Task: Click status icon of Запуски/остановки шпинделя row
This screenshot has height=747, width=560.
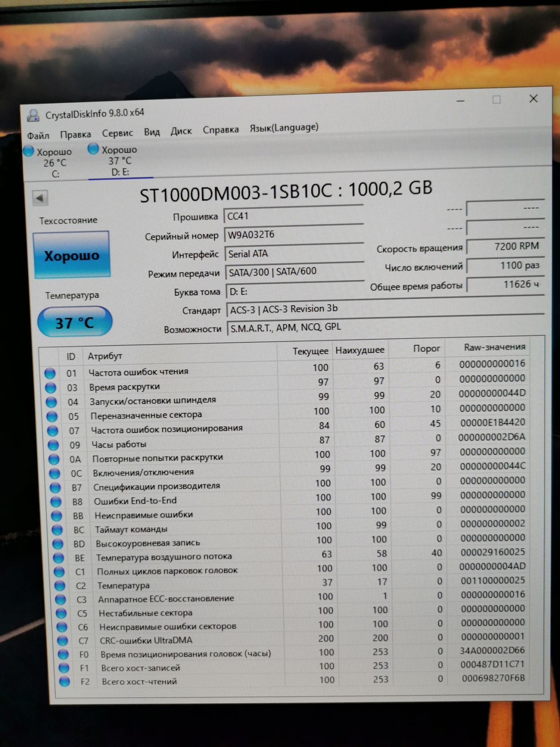Action: click(52, 402)
